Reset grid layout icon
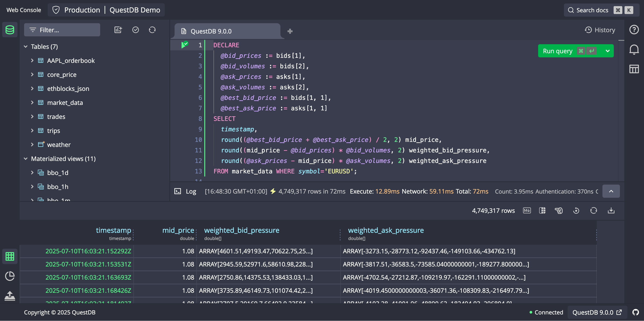Screen dimensions: 644x321 click(576, 210)
